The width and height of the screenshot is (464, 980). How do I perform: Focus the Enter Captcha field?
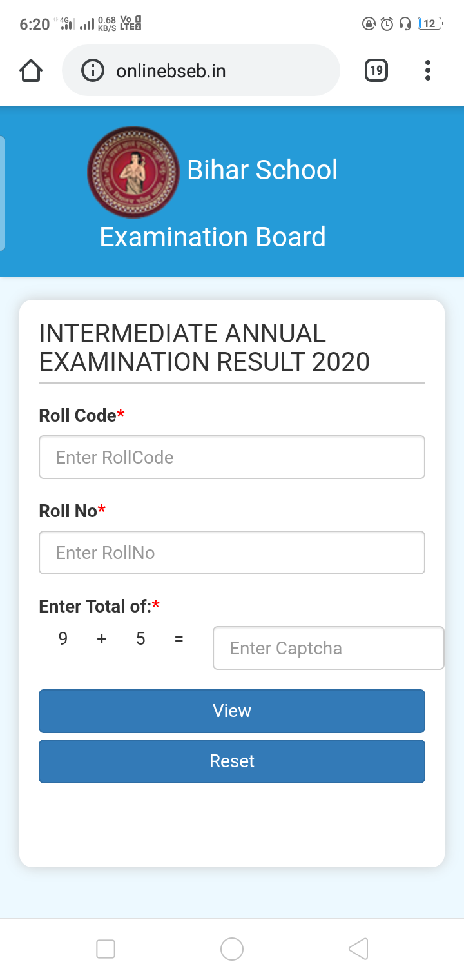(x=328, y=648)
